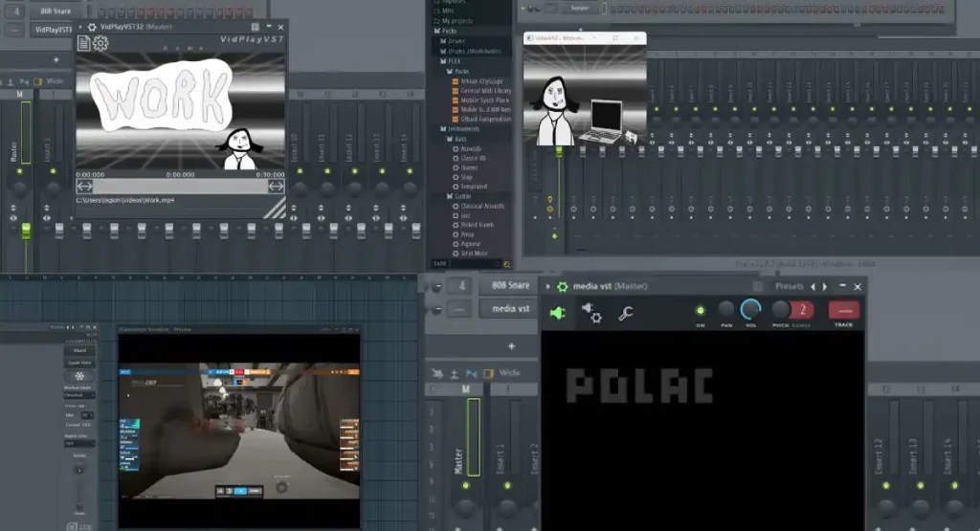The image size is (980, 531).
Task: Mute the Master track beside VidPlayVST window
Action: (x=19, y=170)
